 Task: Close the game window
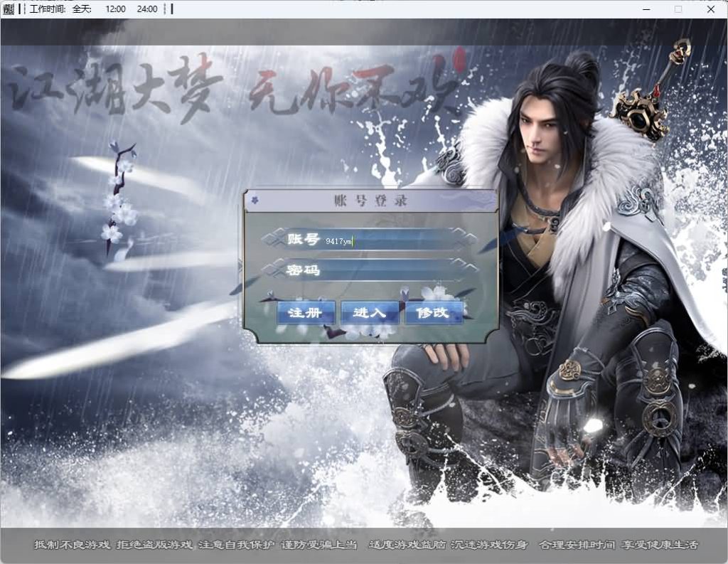click(710, 9)
